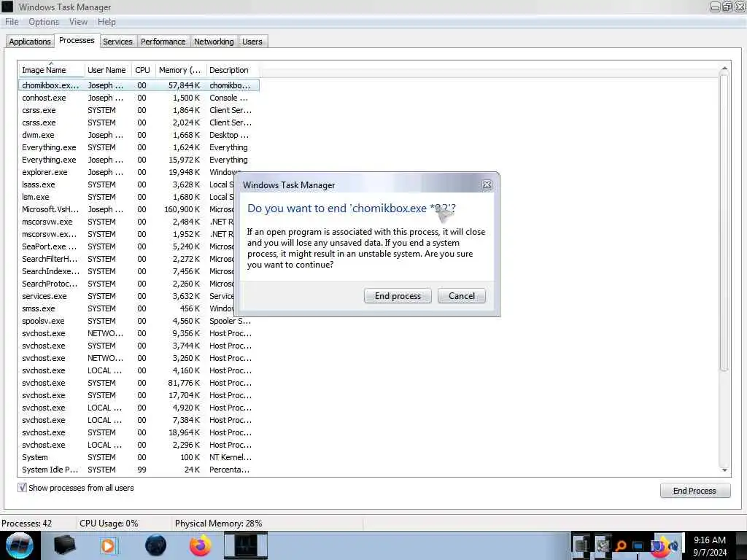Select svchost.exe row using 9,356 K

[139, 333]
